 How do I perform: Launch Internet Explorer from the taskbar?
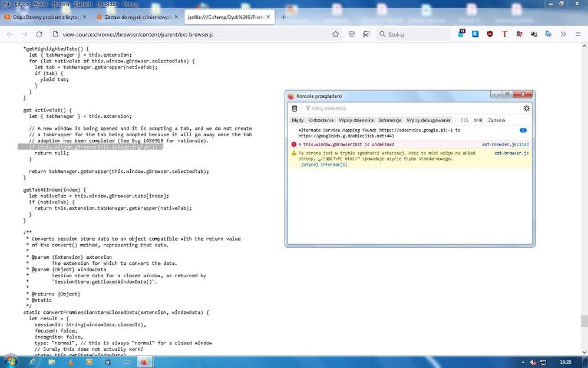coord(33,362)
